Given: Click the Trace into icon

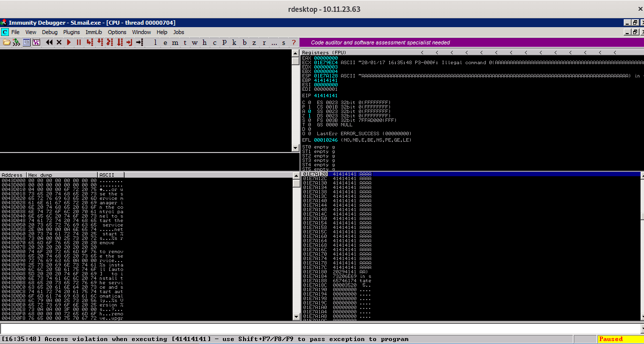Looking at the screenshot, I should (x=110, y=42).
